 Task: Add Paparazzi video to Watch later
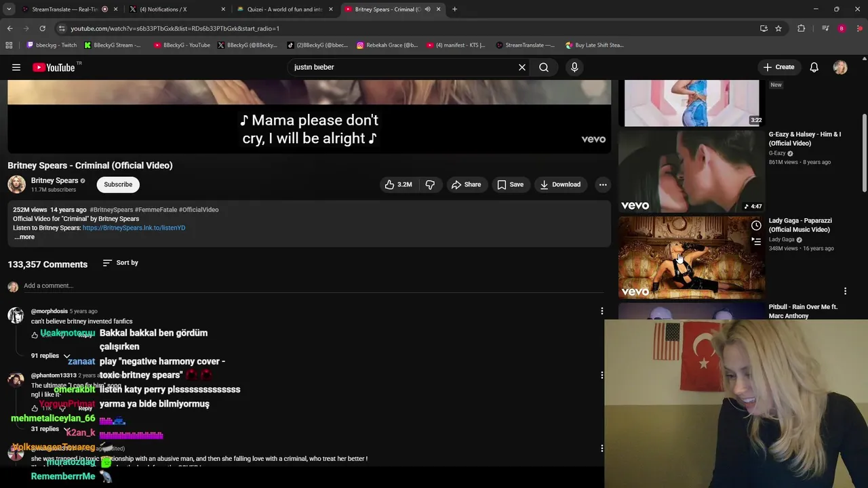(x=756, y=226)
